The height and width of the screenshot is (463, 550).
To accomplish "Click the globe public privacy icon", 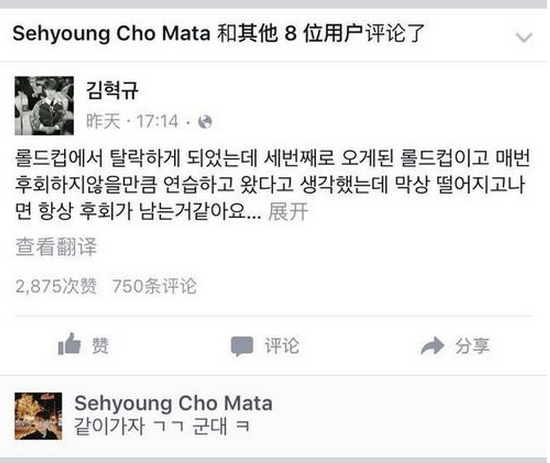I will coord(205,122).
